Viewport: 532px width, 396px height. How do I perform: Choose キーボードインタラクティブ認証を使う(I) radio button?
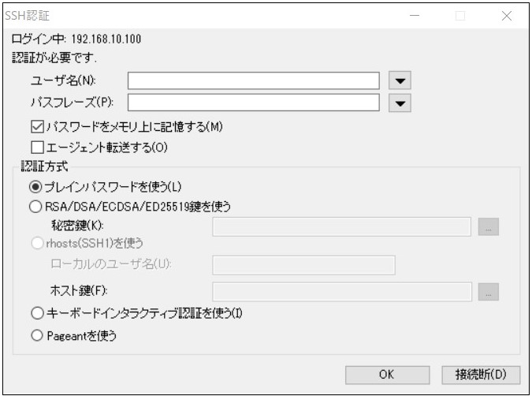[37, 313]
